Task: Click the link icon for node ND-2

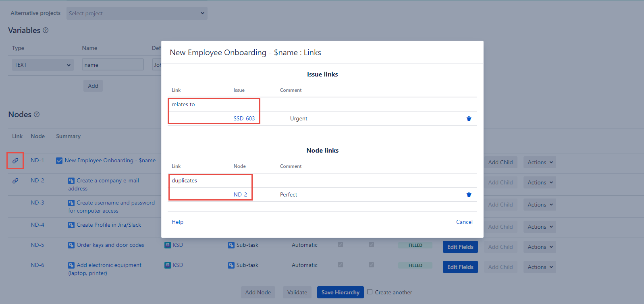Action: (15, 181)
